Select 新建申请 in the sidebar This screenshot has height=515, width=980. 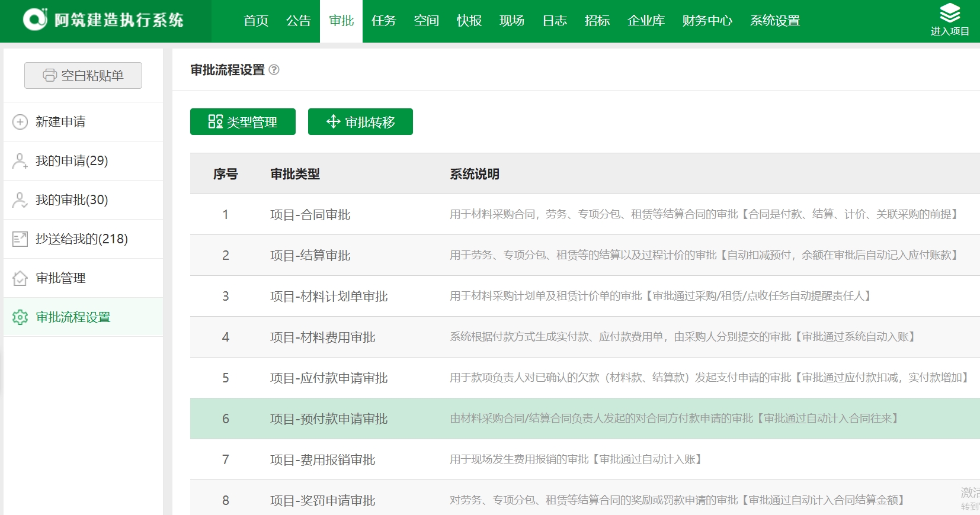(x=83, y=122)
